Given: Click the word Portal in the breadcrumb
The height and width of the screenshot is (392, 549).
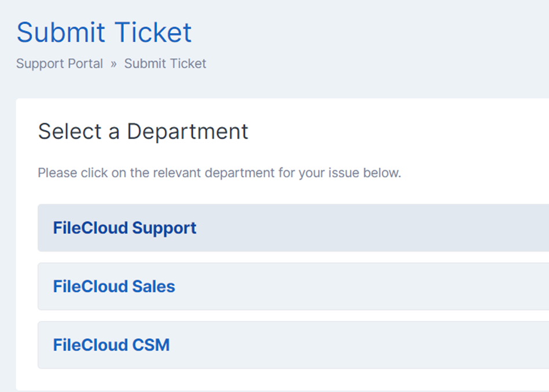Looking at the screenshot, I should tap(85, 64).
